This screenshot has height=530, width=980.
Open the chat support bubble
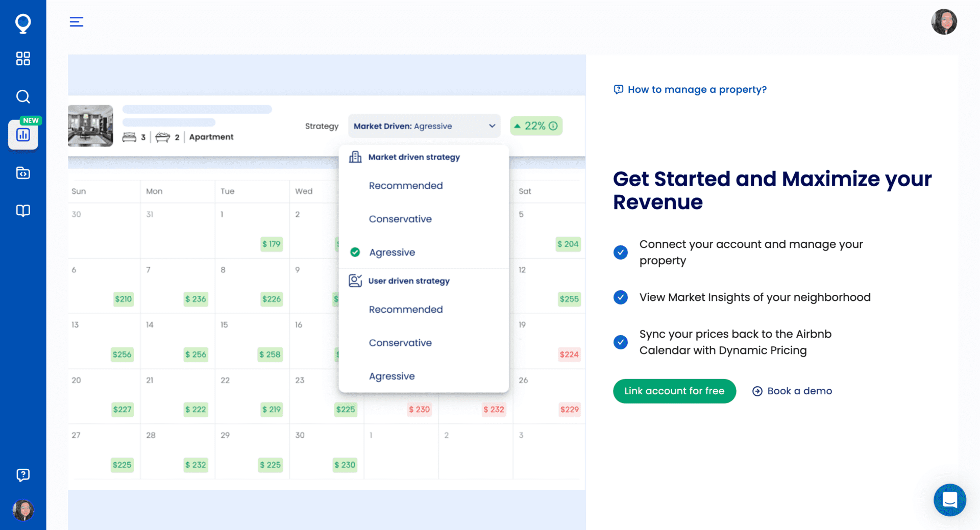[949, 500]
